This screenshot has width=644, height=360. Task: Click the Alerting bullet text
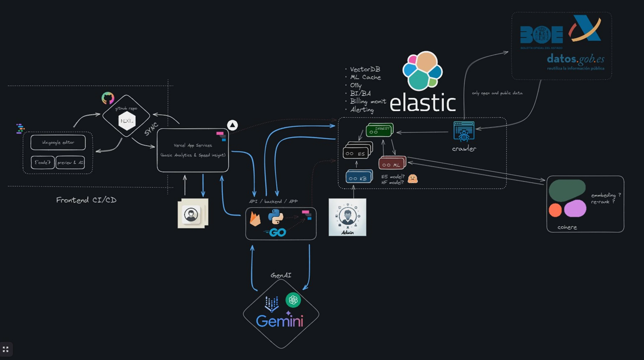pyautogui.click(x=362, y=110)
